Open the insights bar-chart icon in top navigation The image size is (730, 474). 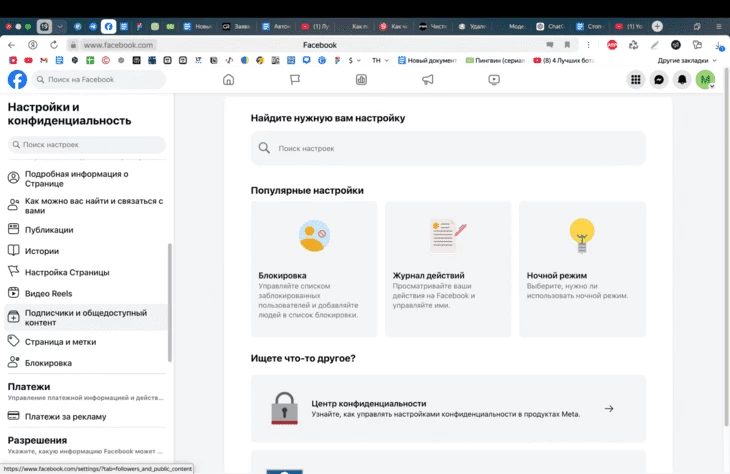(361, 80)
